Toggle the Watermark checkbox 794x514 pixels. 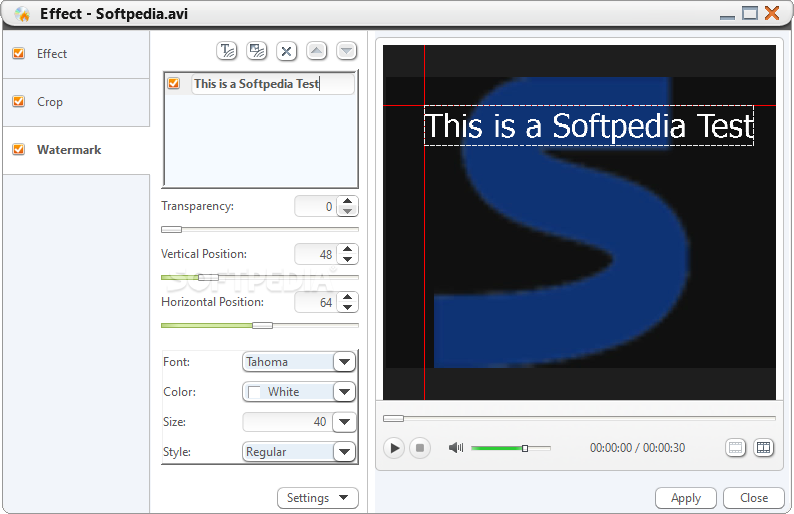19,149
